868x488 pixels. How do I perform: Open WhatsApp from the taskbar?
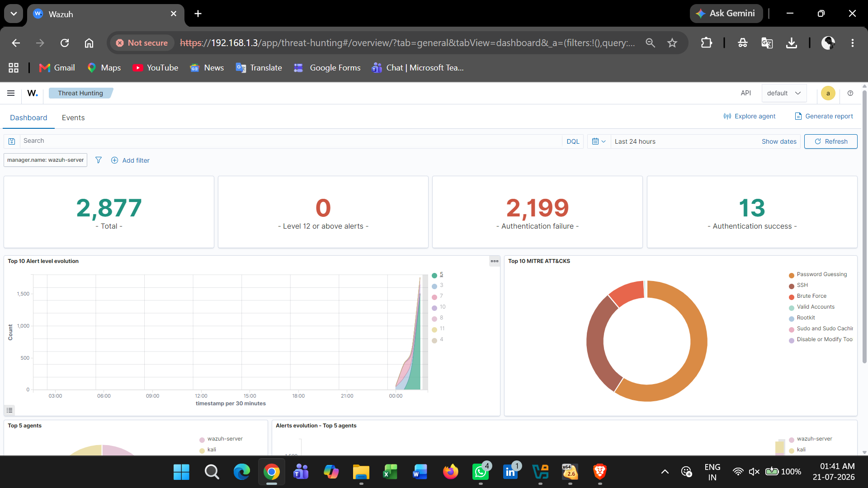481,472
